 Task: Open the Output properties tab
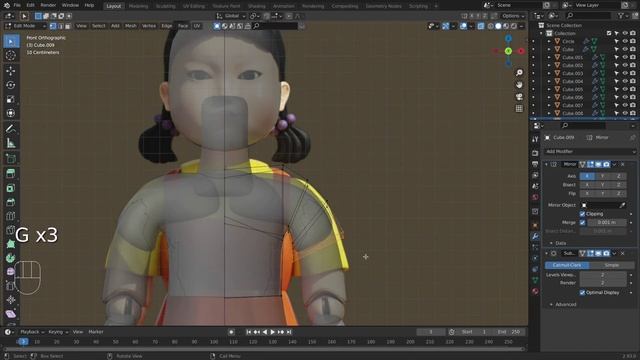(x=535, y=164)
